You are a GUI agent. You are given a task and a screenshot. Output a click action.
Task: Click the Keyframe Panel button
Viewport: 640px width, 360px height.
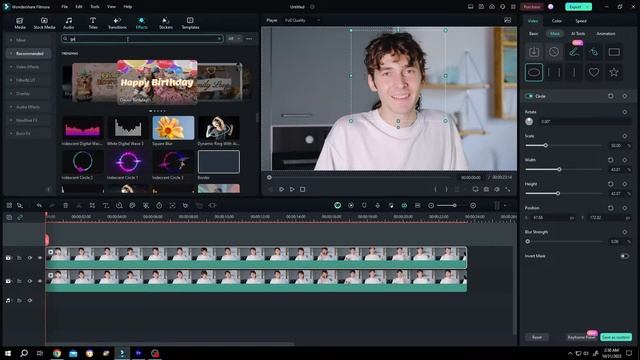click(x=582, y=337)
